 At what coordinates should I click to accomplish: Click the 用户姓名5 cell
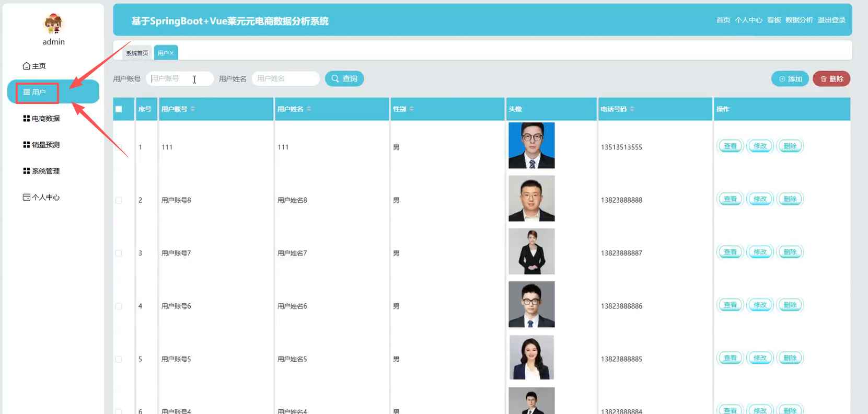pyautogui.click(x=292, y=359)
